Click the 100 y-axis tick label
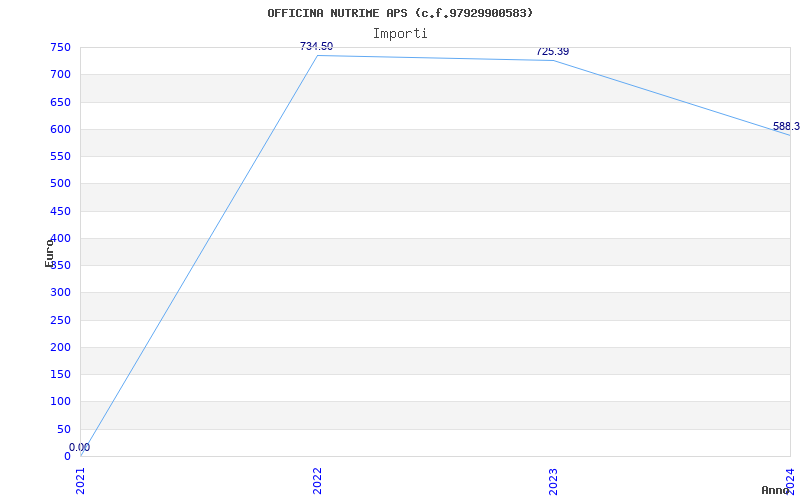The image size is (800, 500). pos(60,402)
